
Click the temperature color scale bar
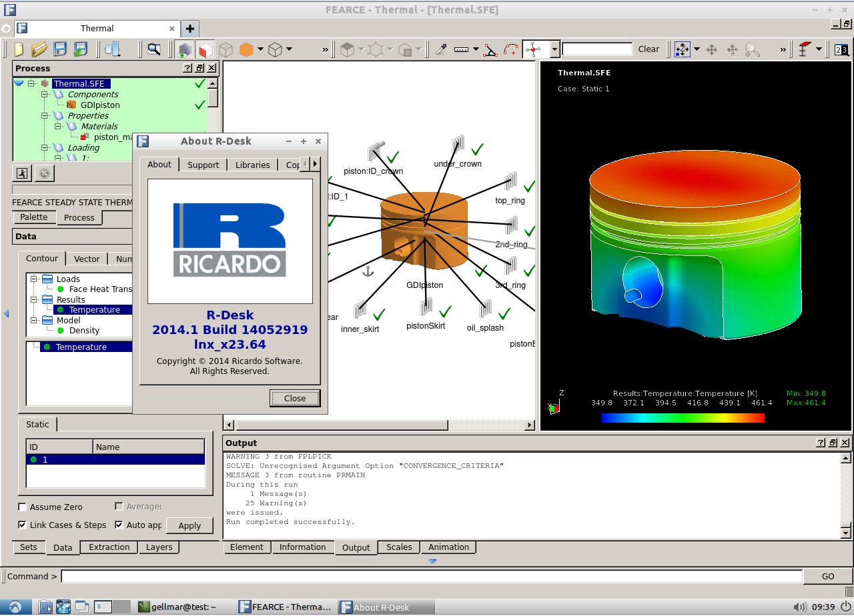683,418
